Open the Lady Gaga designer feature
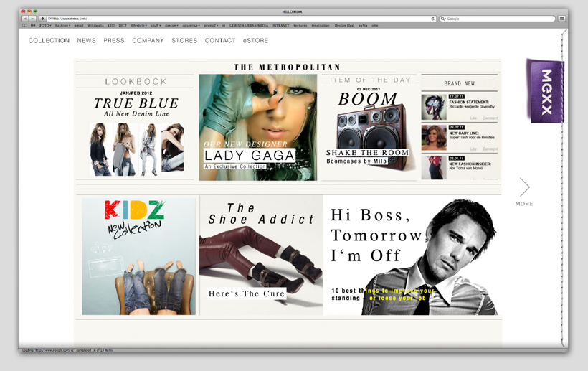The height and width of the screenshot is (371, 588). coord(257,127)
